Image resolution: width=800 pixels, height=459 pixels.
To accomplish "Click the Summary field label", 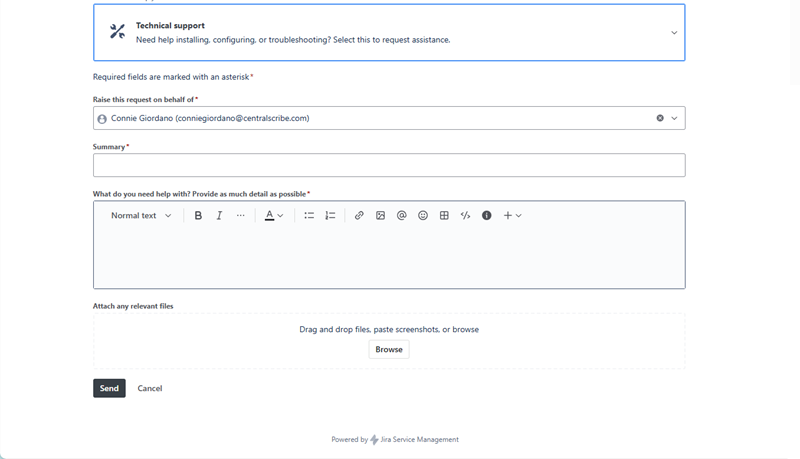I will point(109,147).
